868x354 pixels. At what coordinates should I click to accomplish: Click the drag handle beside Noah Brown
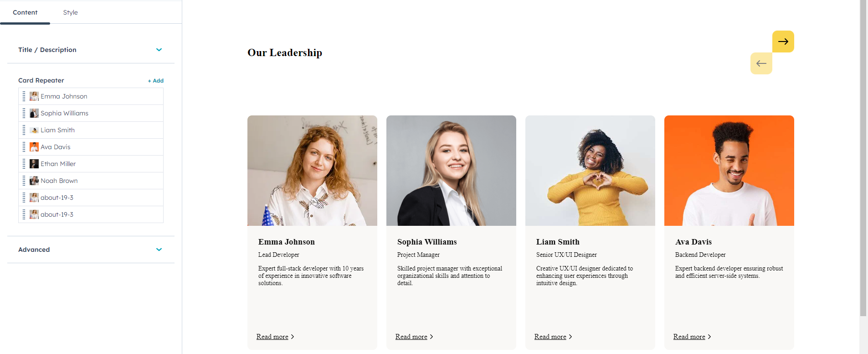tap(24, 181)
